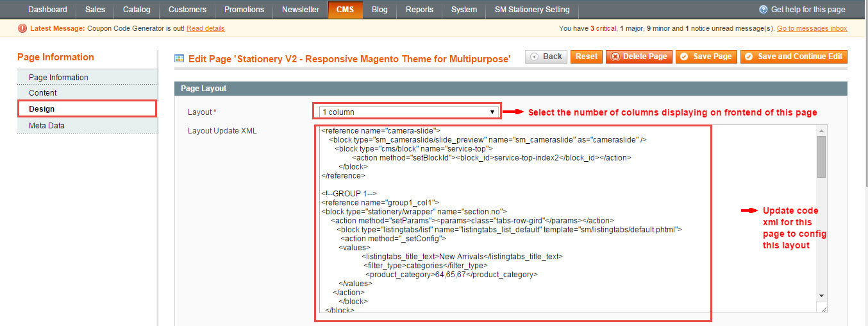
Task: Open the Catalog menu
Action: point(137,10)
